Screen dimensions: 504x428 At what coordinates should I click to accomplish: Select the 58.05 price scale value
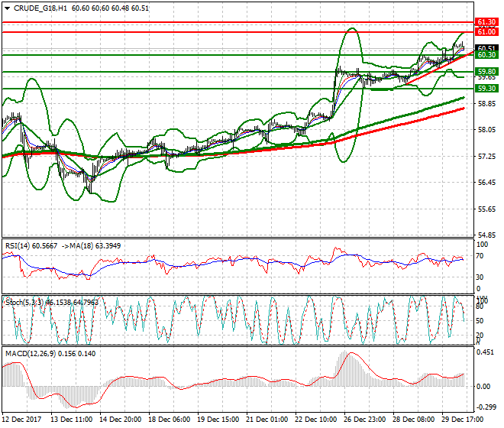[486, 130]
